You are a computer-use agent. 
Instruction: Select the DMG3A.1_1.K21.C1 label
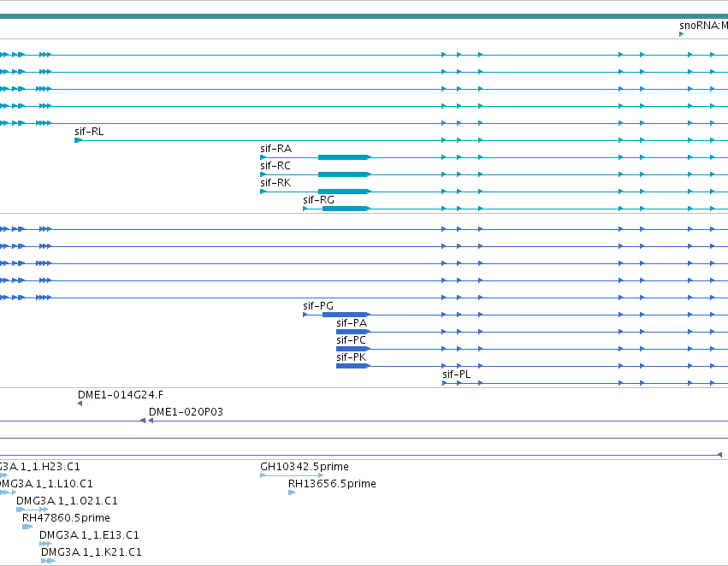tap(92, 552)
